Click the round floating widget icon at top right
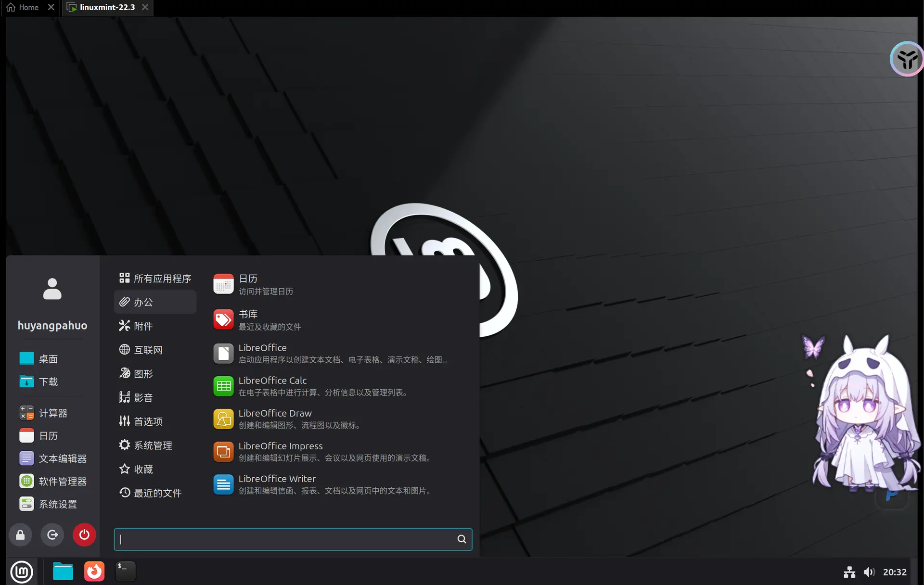This screenshot has width=924, height=585. pos(907,59)
